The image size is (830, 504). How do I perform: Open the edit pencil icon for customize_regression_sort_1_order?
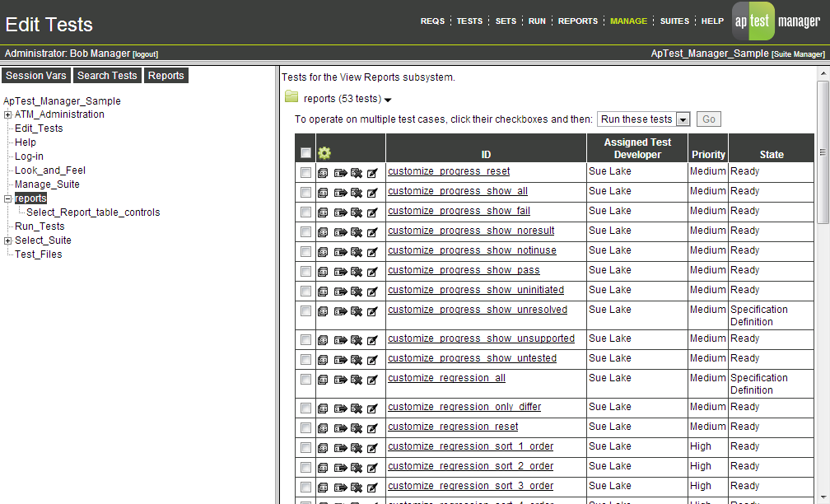pyautogui.click(x=371, y=446)
